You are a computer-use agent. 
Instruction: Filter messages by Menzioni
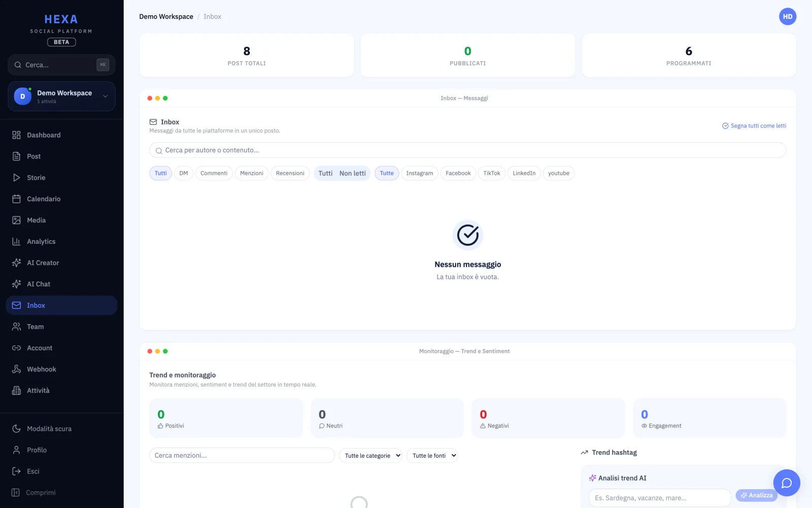pyautogui.click(x=252, y=173)
